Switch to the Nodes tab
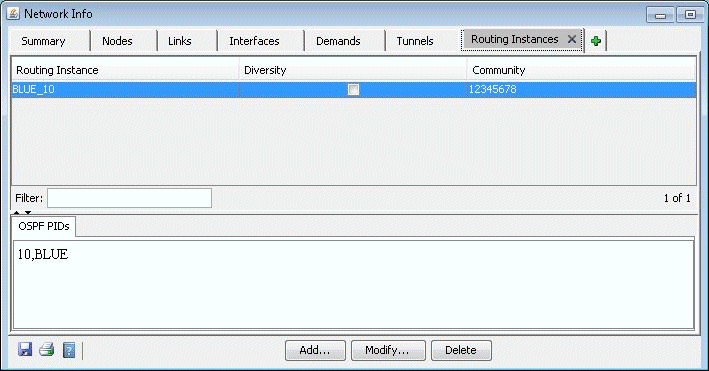Screen dimensions: 709x371 pos(118,41)
